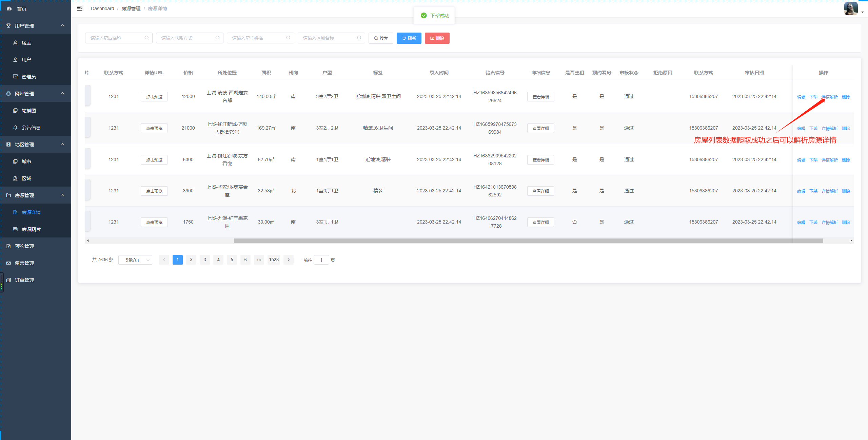Open 轮播图 from the sidebar
The height and width of the screenshot is (440, 868).
28,111
